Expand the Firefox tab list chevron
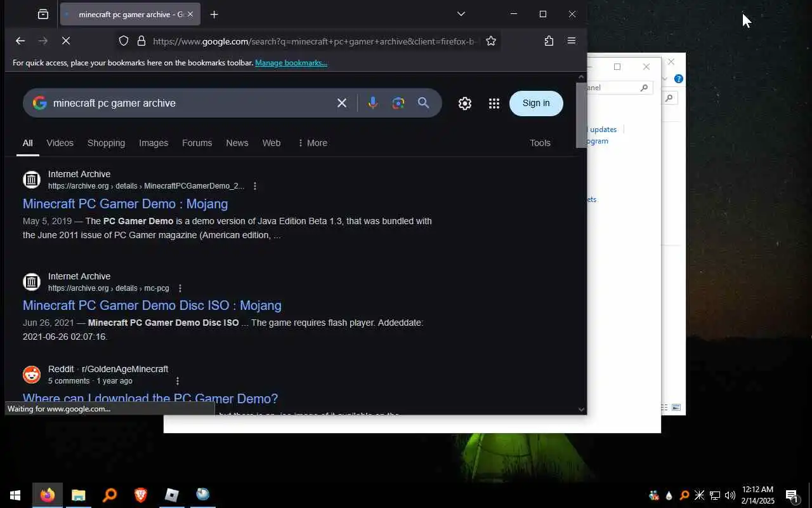 461,14
